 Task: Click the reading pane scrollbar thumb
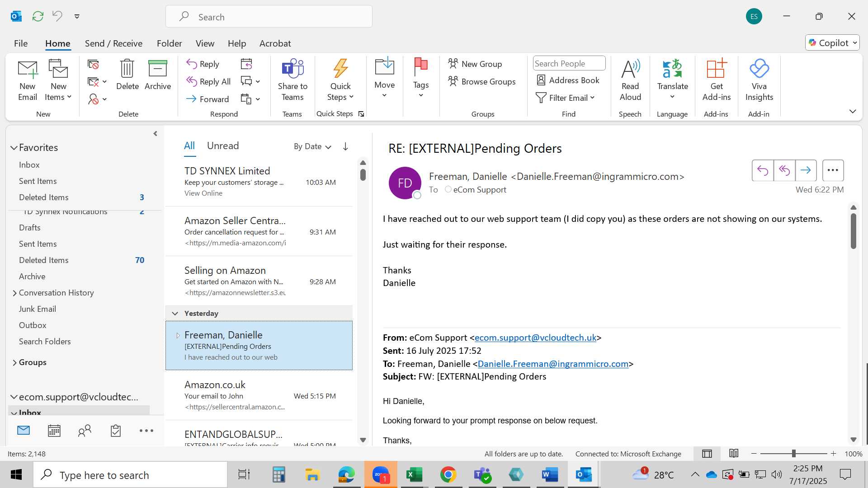854,230
